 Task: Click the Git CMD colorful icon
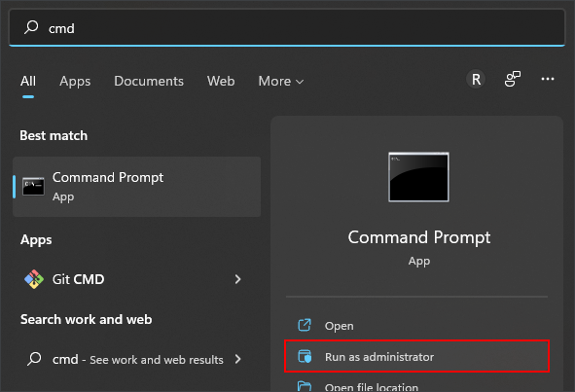pyautogui.click(x=34, y=279)
